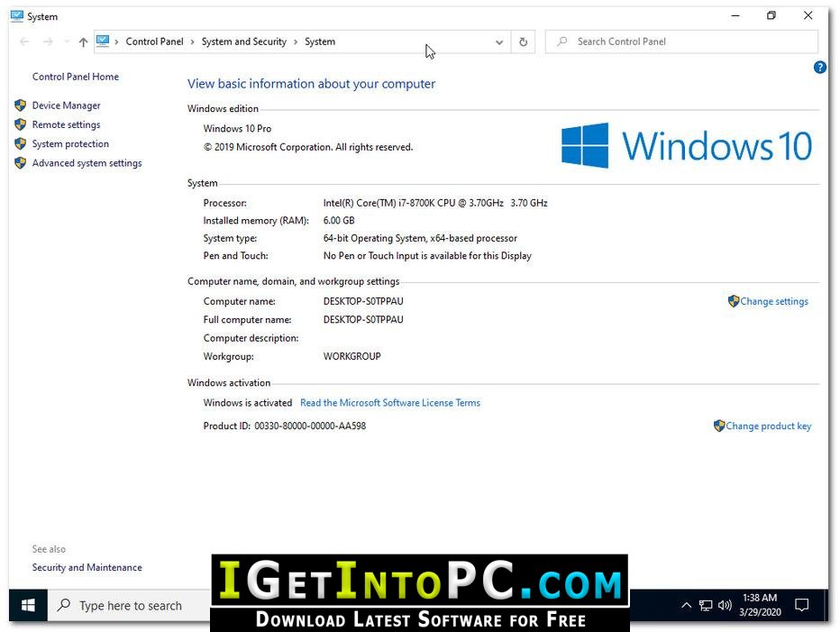Screen dimensions: 840x632
Task: Focus the Search Control Panel field
Action: 681,41
